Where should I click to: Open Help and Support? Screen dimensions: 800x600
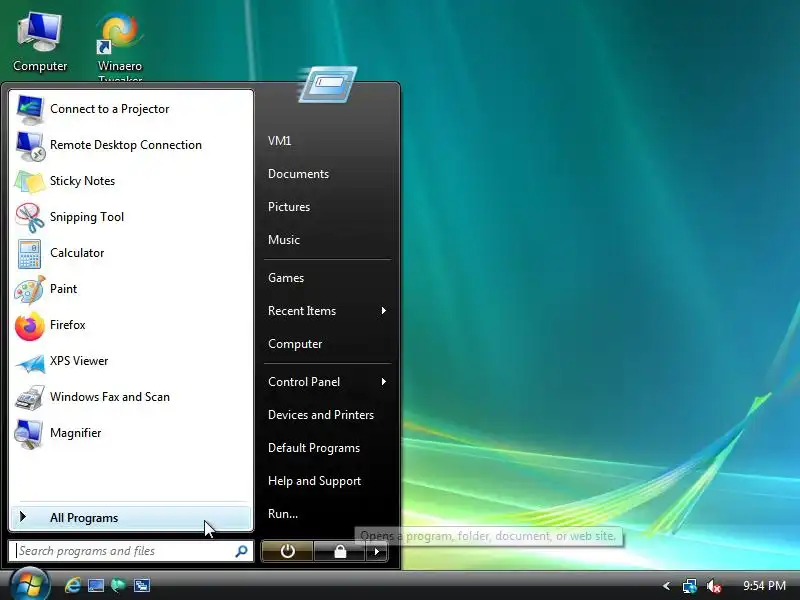pos(314,481)
